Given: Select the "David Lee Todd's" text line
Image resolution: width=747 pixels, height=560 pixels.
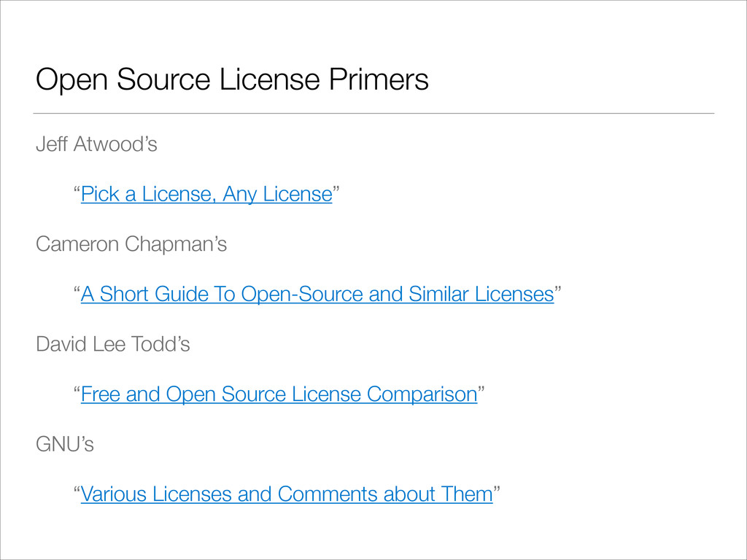Looking at the screenshot, I should pos(113,344).
